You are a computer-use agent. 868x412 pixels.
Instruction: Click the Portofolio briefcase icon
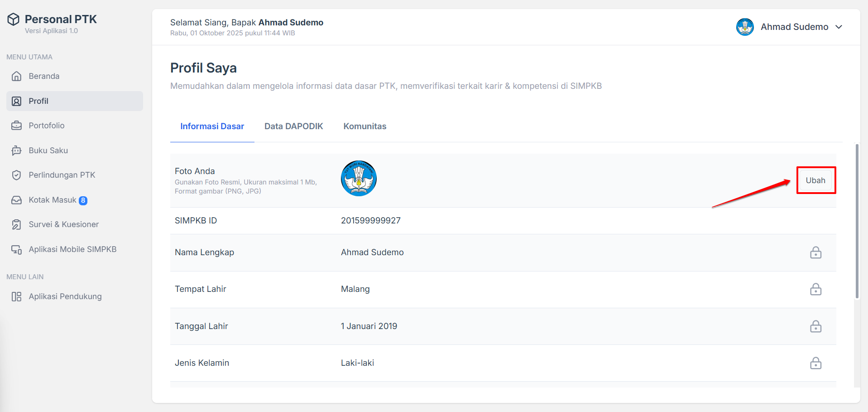(17, 126)
